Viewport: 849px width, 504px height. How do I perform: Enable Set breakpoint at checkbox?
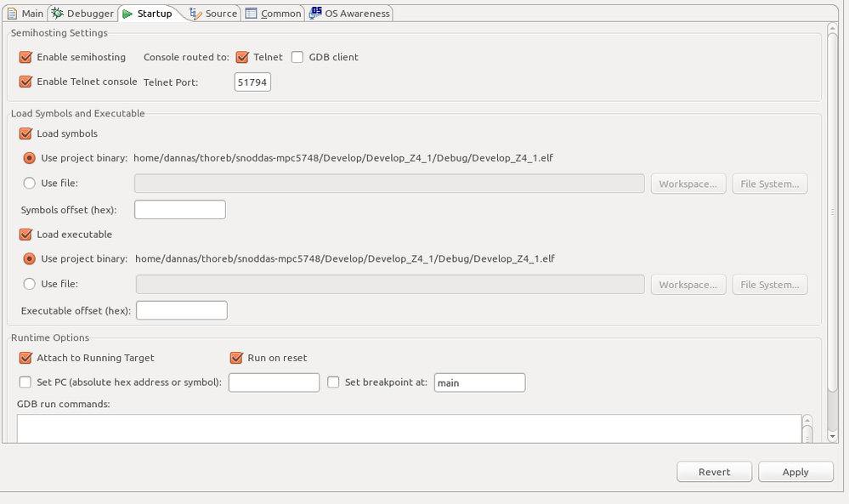coord(333,382)
